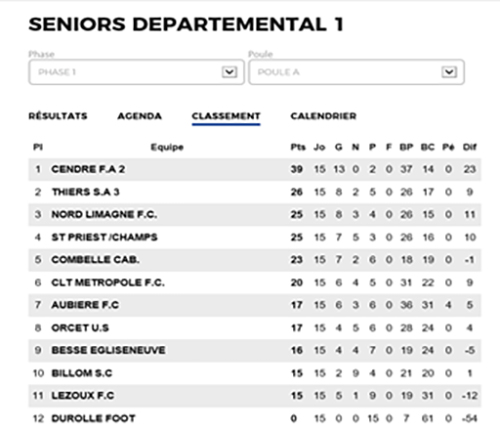This screenshot has height=433, width=500.
Task: Open AUBIERE F.C team link
Action: [x=85, y=305]
